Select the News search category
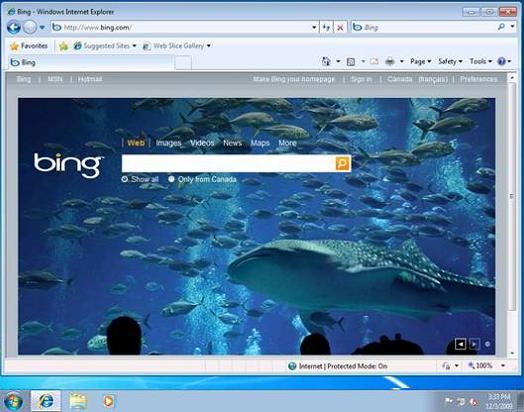 click(x=232, y=143)
